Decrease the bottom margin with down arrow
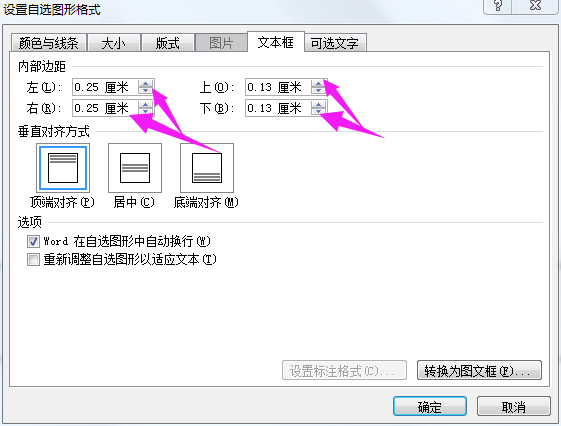The width and height of the screenshot is (561, 426). [x=318, y=111]
